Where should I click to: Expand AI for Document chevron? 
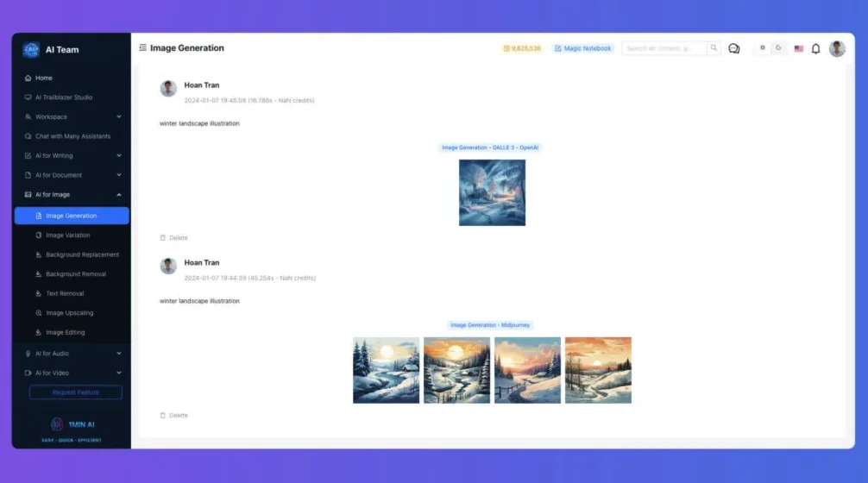click(118, 175)
